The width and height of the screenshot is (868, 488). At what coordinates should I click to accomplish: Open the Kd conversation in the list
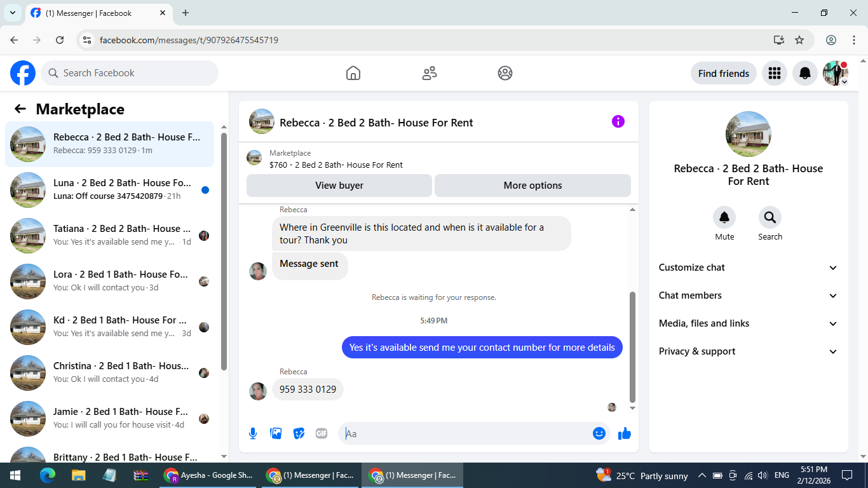click(x=109, y=327)
